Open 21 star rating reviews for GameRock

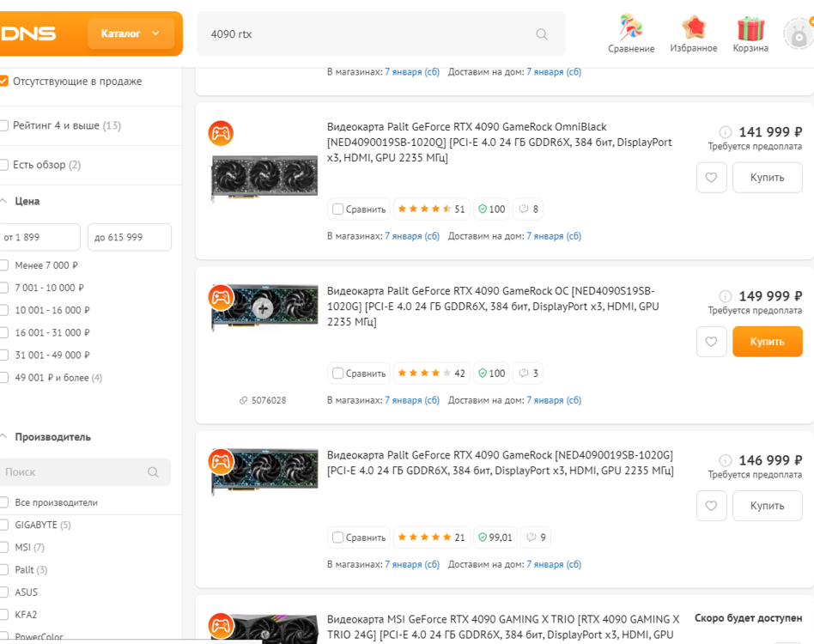tap(431, 538)
